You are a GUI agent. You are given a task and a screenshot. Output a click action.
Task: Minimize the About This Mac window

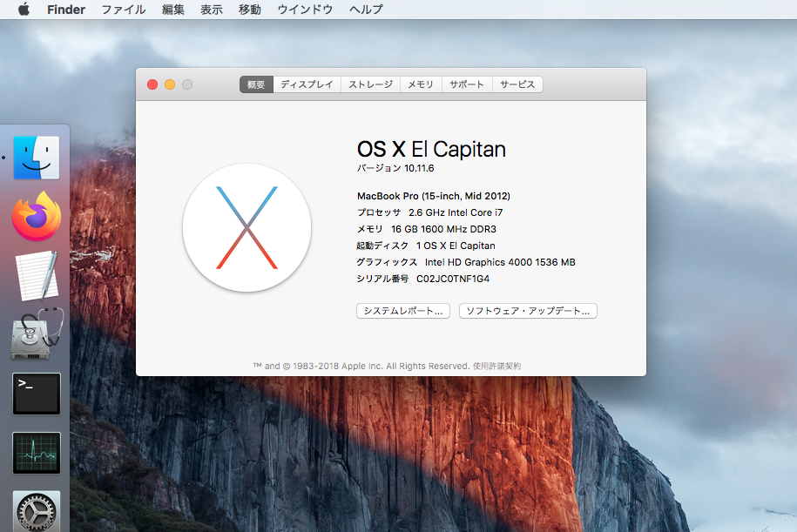tap(170, 84)
